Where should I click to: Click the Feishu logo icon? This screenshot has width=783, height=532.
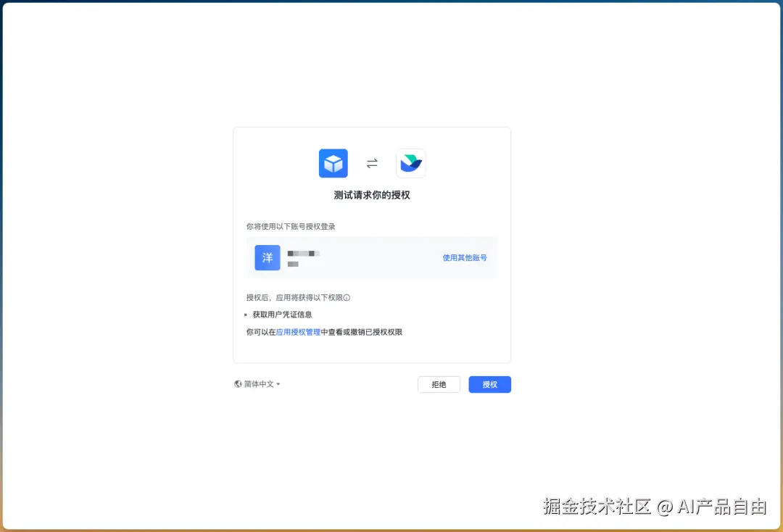pos(410,162)
